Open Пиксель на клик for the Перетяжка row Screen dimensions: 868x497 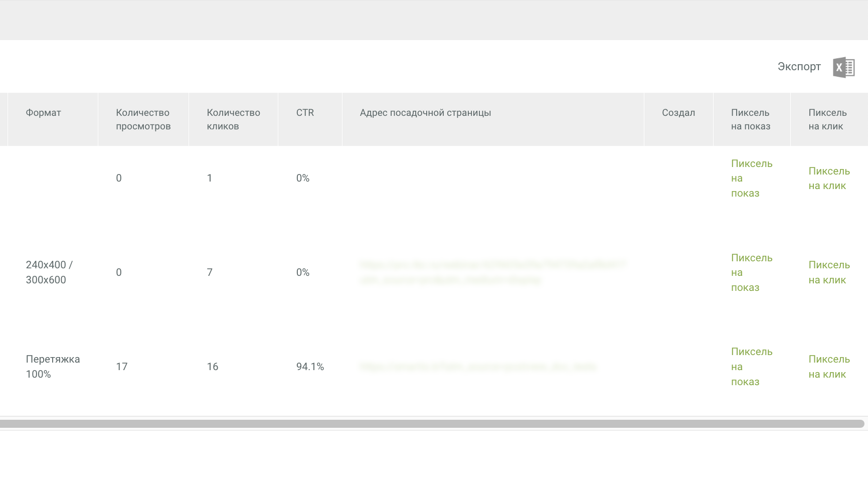tap(828, 367)
